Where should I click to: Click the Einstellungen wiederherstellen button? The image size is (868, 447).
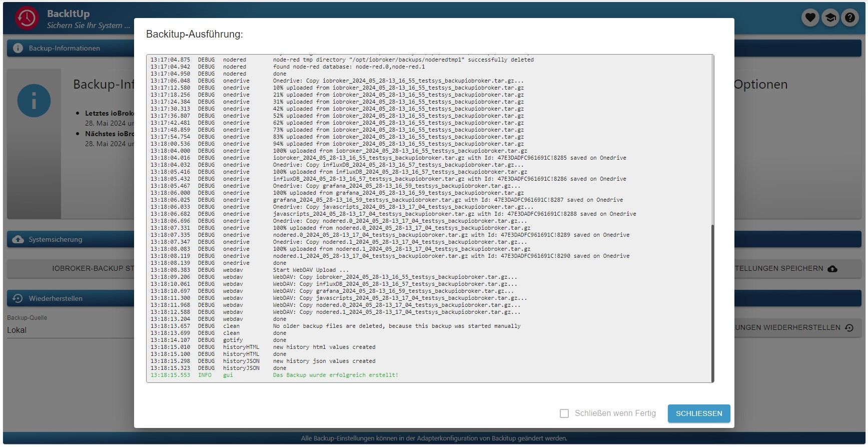797,327
